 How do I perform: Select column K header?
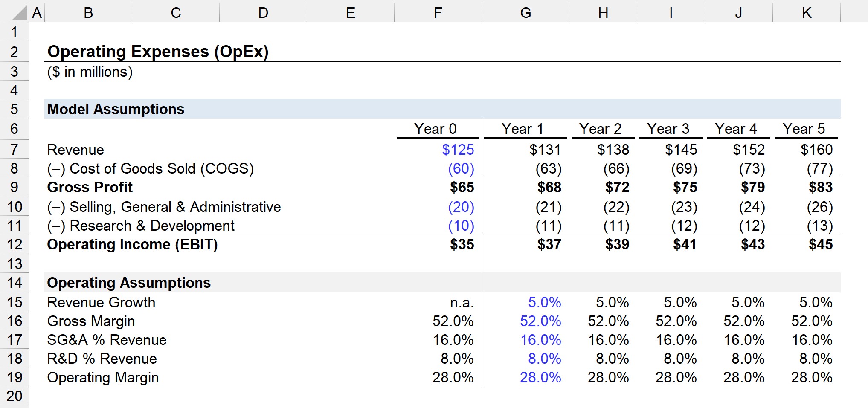point(807,13)
